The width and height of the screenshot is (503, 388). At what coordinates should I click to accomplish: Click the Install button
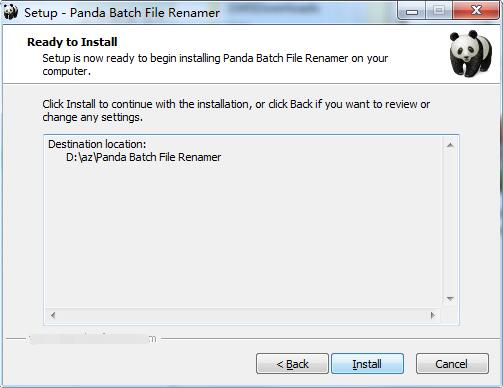tap(367, 364)
